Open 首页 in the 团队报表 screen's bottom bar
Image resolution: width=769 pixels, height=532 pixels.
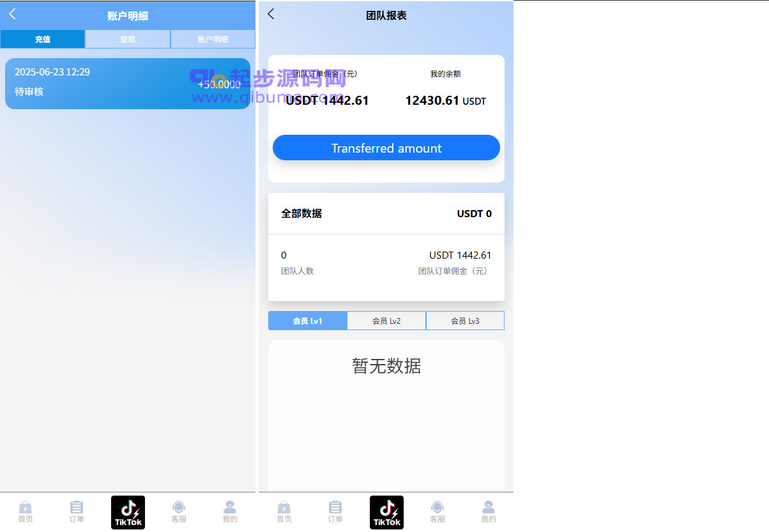[284, 512]
